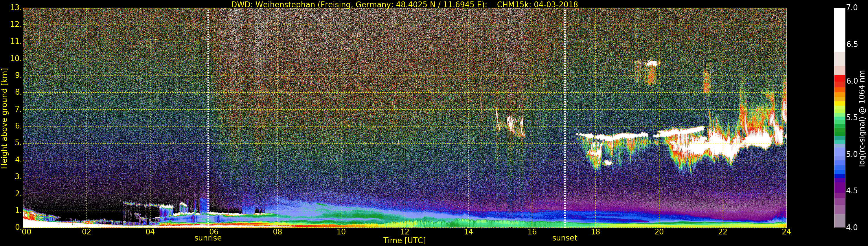Click the height tick label '9.'

[x=18, y=75]
